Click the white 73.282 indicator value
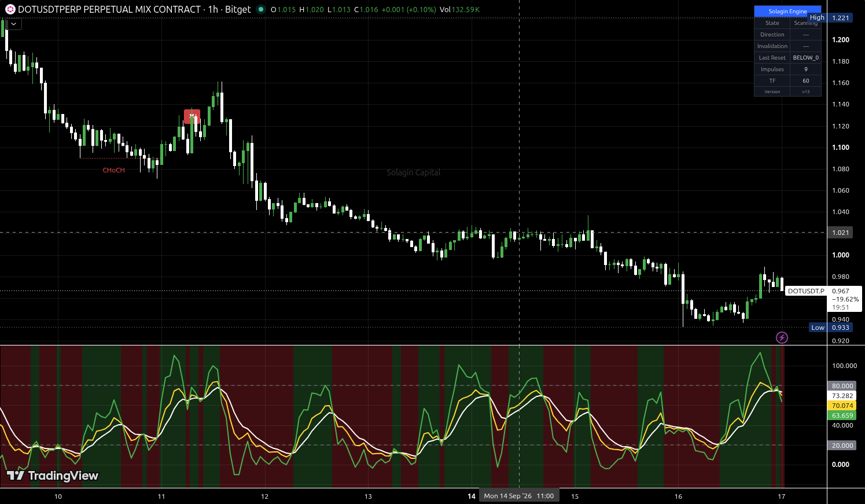Image resolution: width=865 pixels, height=504 pixels. 842,396
